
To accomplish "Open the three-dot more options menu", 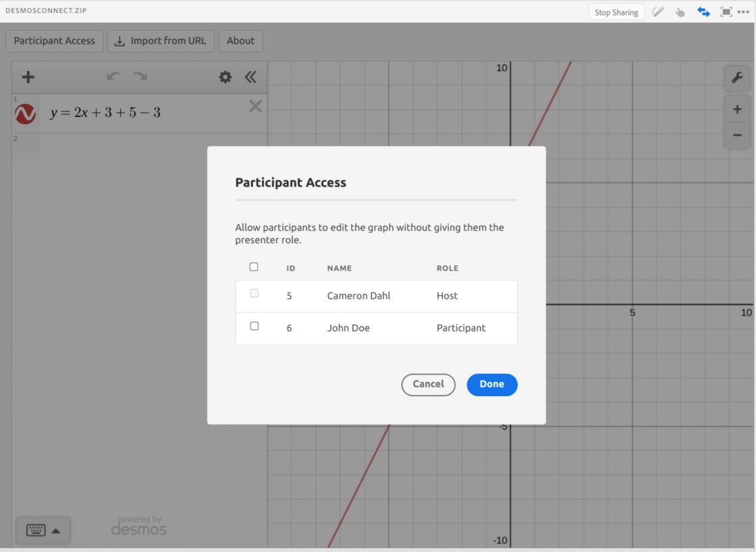I will pyautogui.click(x=743, y=12).
